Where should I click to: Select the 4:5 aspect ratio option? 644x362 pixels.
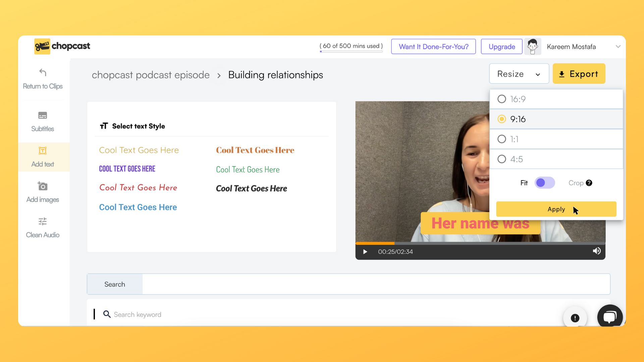501,159
